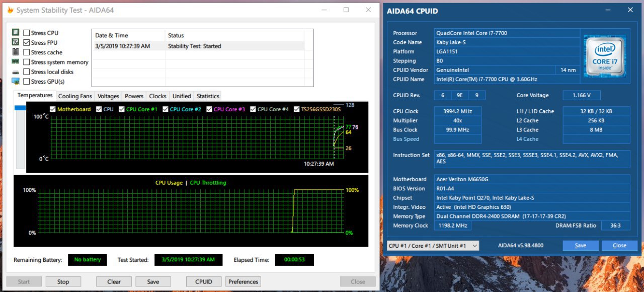Click the cache chip icon beside Stress cache
The height and width of the screenshot is (292, 644).
pyautogui.click(x=15, y=52)
